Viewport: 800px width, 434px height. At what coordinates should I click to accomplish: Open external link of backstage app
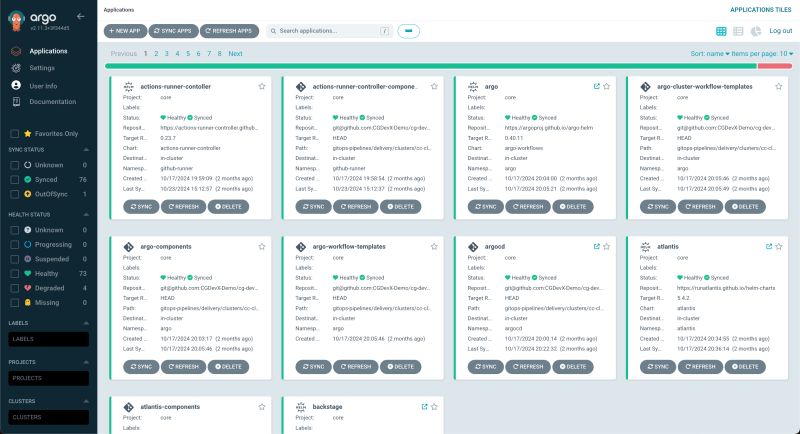pos(424,406)
